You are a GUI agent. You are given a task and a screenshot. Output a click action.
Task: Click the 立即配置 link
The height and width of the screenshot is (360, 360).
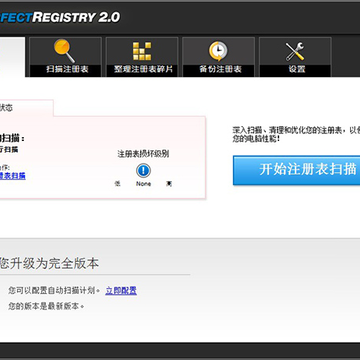coord(121,291)
